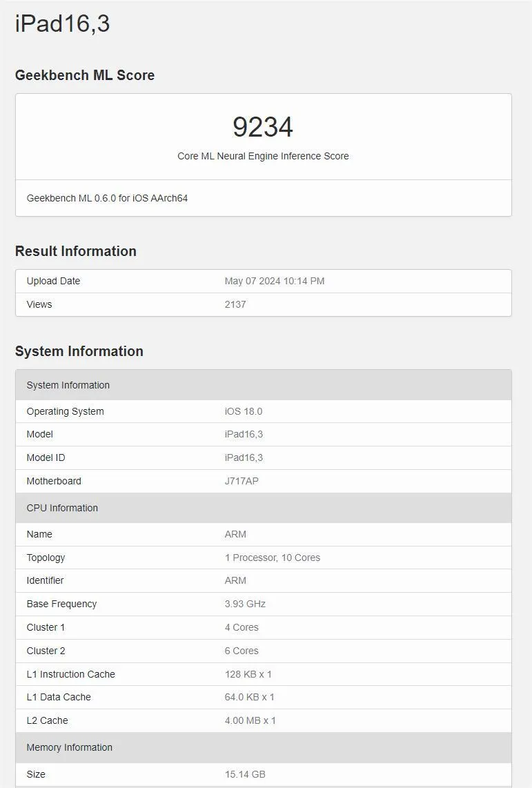Select the 4 Cores value
Screen dimensions: 532x788
242,628
